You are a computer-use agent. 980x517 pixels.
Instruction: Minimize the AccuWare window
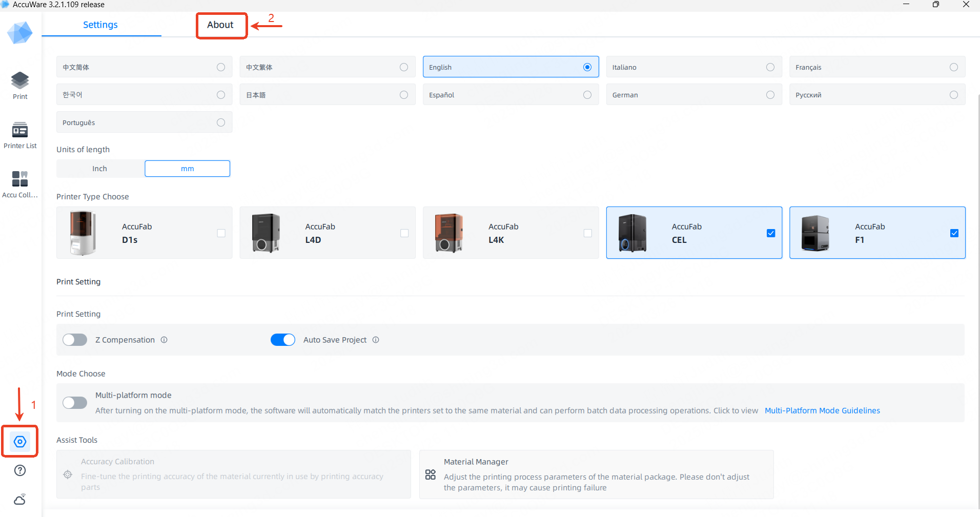pos(906,5)
